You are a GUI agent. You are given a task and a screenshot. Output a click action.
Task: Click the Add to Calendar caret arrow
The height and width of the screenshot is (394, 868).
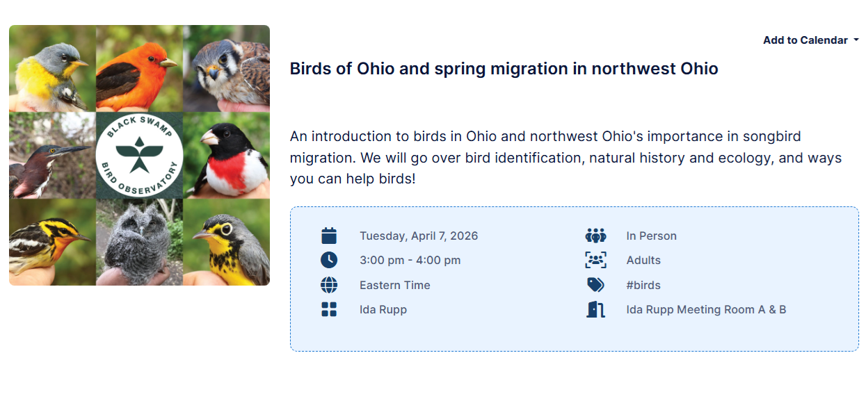pos(855,40)
